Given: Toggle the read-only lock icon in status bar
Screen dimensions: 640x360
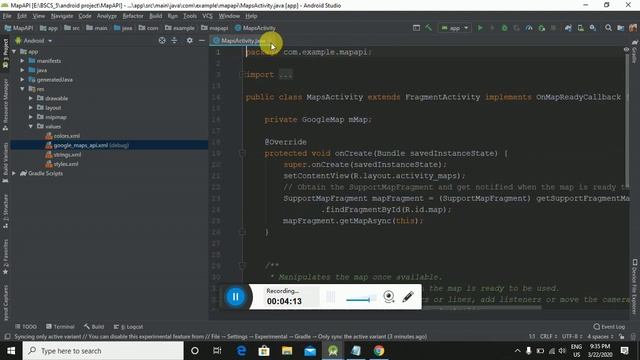Looking at the screenshot, I should (x=622, y=337).
